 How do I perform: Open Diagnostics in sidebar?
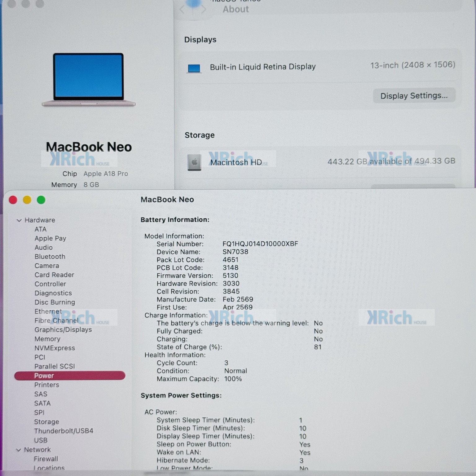[53, 293]
